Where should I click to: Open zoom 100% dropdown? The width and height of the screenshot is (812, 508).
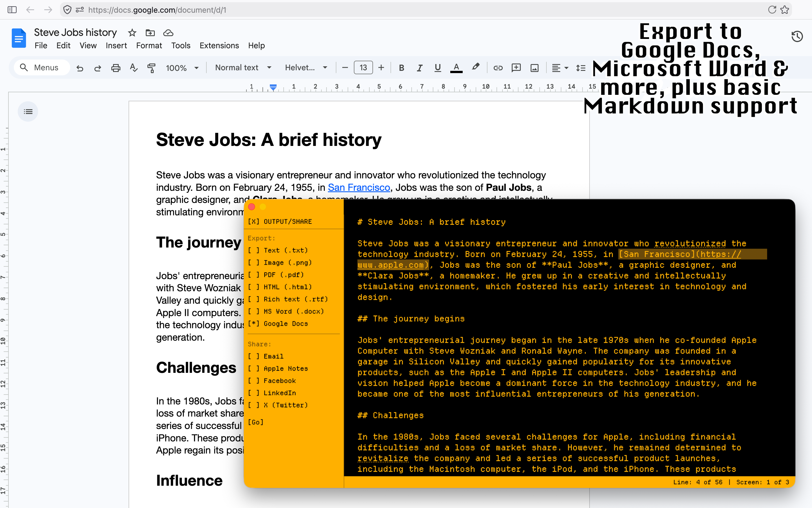pos(182,68)
